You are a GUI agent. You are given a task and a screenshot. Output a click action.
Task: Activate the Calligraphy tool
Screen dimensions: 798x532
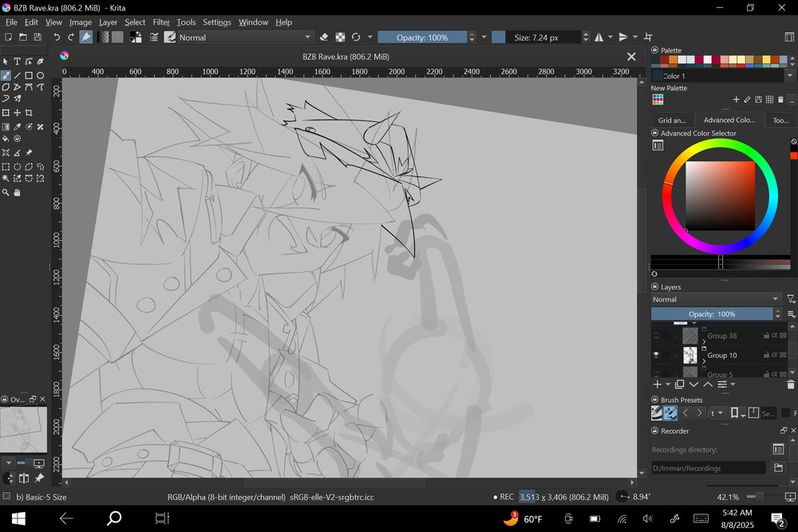[x=40, y=61]
